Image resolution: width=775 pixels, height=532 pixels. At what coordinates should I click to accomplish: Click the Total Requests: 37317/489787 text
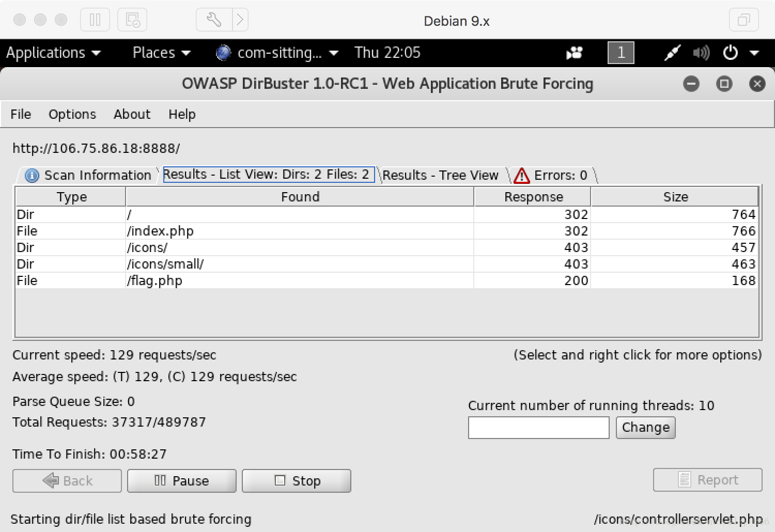[109, 423]
